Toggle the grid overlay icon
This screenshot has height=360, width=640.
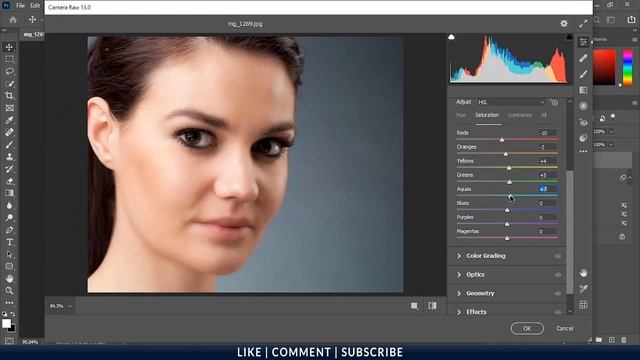coord(583,305)
